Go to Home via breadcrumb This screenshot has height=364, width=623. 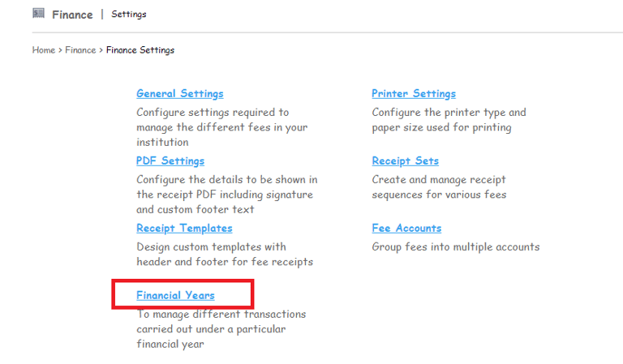43,50
